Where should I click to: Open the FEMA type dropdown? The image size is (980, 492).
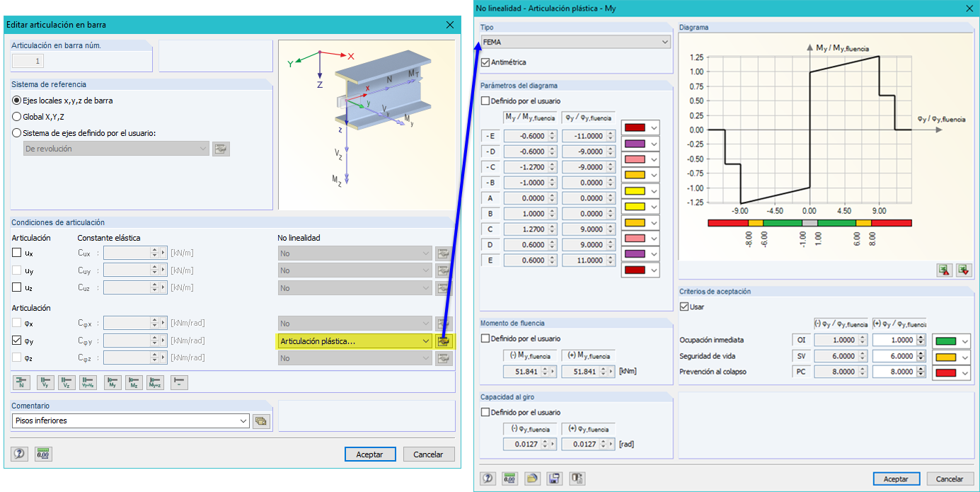575,42
